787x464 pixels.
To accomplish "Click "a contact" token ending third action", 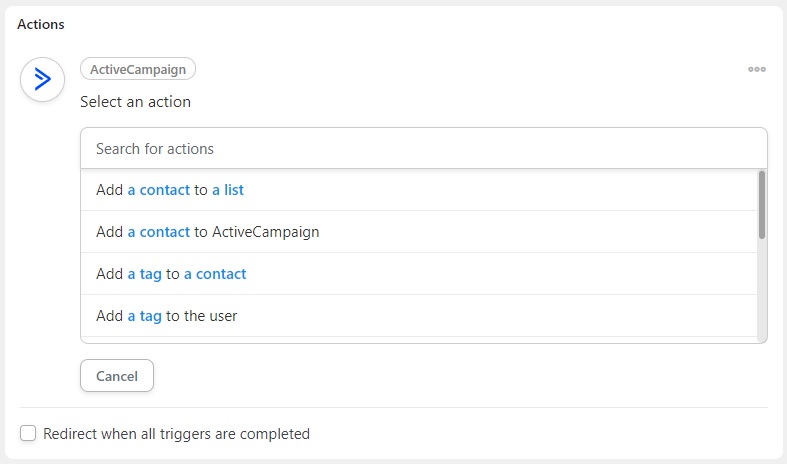I will pyautogui.click(x=215, y=274).
